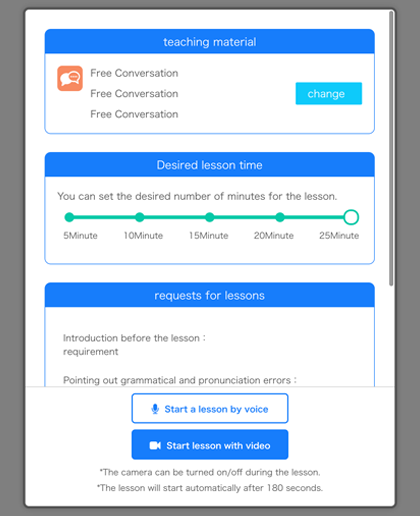Start lesson with video

210,445
